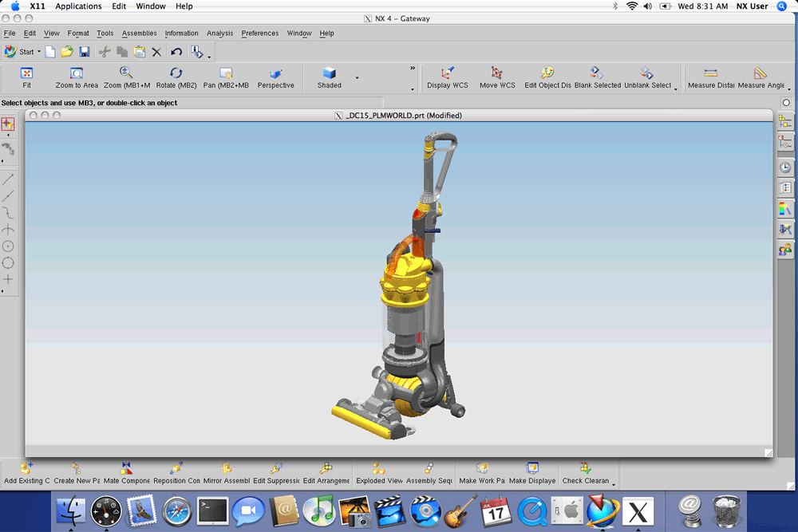The height and width of the screenshot is (532, 798).
Task: Click Unblank Selected icon
Action: 646,73
